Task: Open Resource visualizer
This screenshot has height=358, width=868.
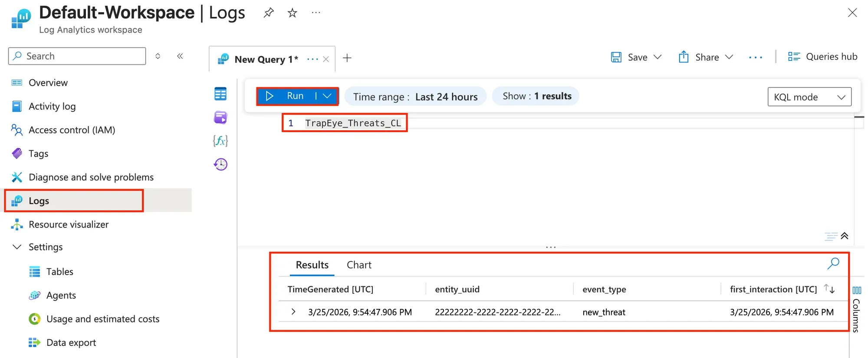Action: pos(69,225)
